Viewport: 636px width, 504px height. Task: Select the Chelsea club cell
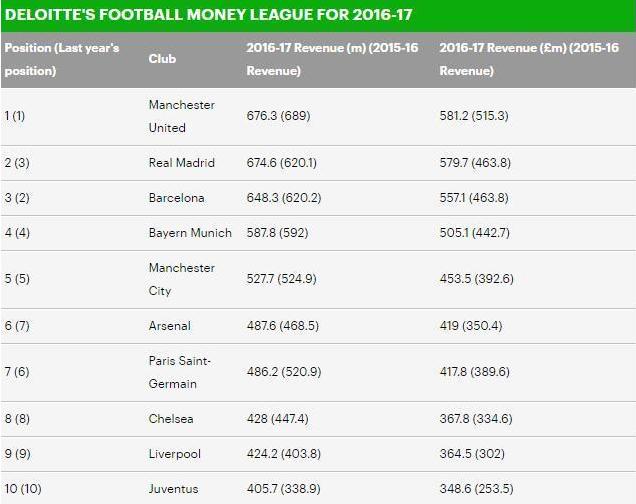(169, 418)
